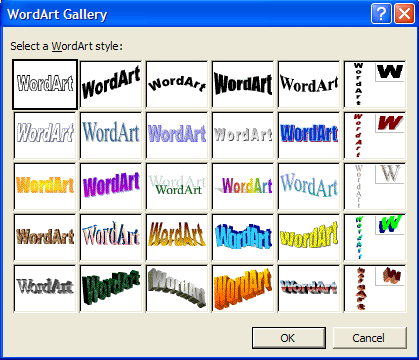
Task: Select the dark green 3D extruded WordArt style
Action: (111, 288)
